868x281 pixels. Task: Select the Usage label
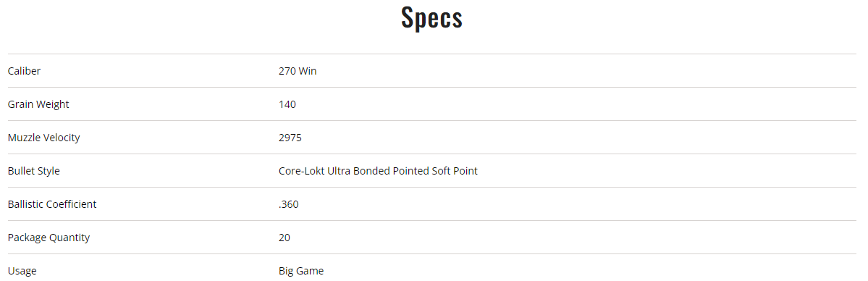22,271
